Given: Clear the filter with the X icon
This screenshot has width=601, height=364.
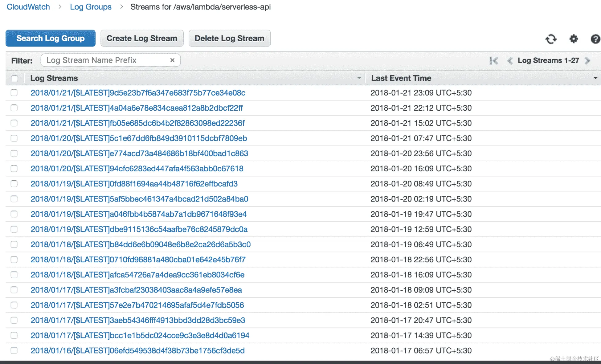Looking at the screenshot, I should click(172, 60).
